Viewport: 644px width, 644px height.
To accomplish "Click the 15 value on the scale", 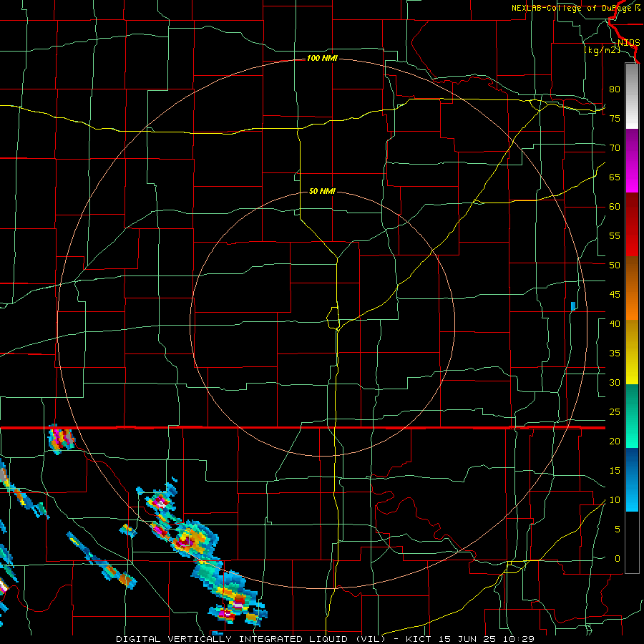I will [x=615, y=471].
